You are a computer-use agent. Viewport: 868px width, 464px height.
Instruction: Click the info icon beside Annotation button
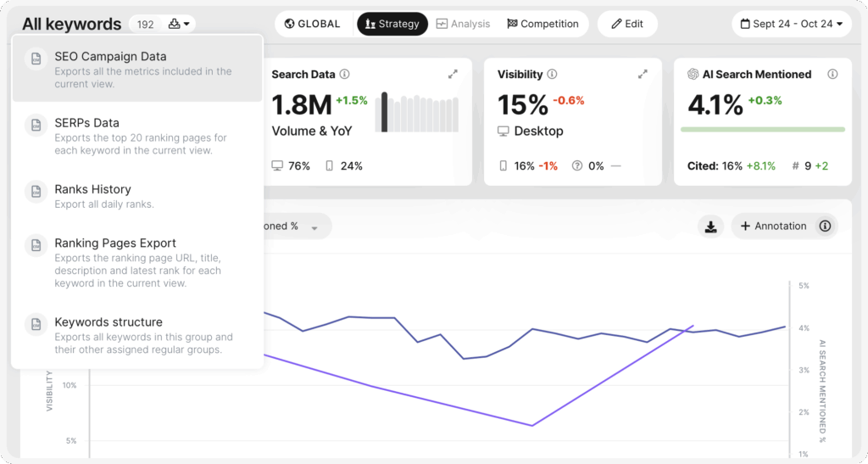click(x=824, y=226)
